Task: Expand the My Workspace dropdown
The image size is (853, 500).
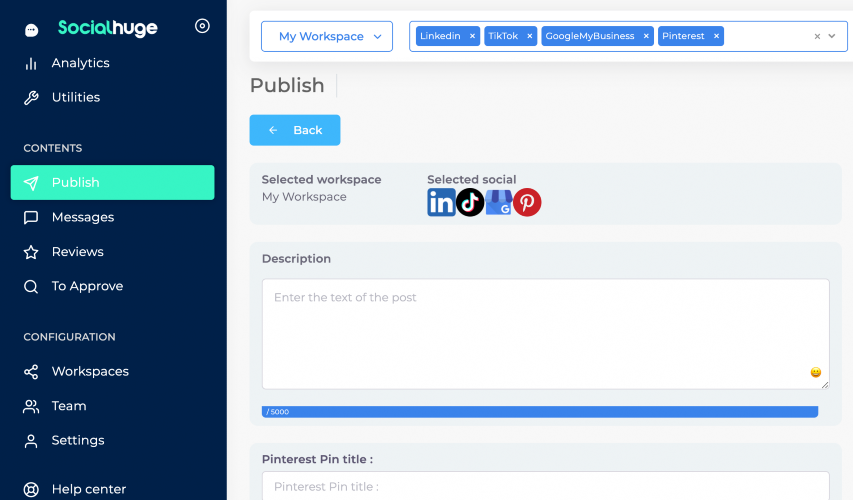Action: tap(327, 36)
